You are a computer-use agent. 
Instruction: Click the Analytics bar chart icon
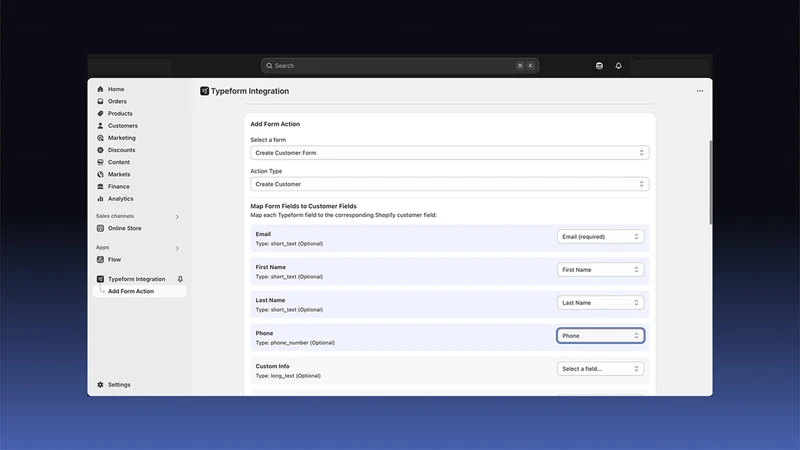click(x=100, y=199)
